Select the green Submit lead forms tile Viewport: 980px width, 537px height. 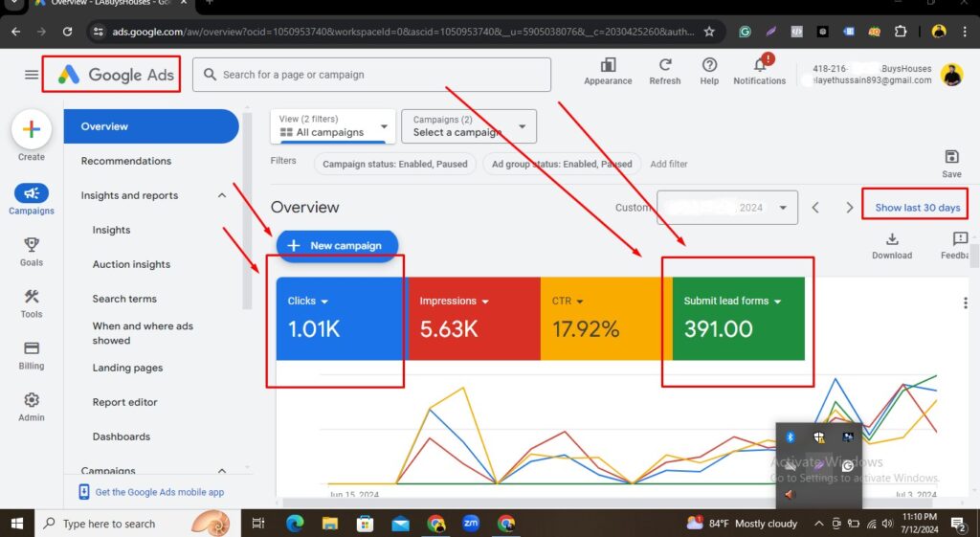(738, 319)
